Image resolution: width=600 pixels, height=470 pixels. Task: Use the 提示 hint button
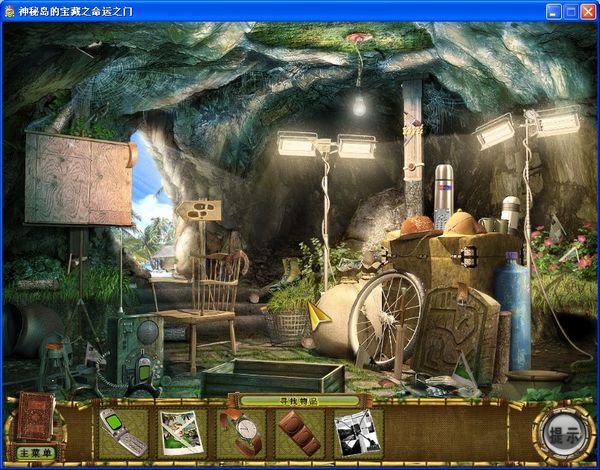click(x=564, y=435)
